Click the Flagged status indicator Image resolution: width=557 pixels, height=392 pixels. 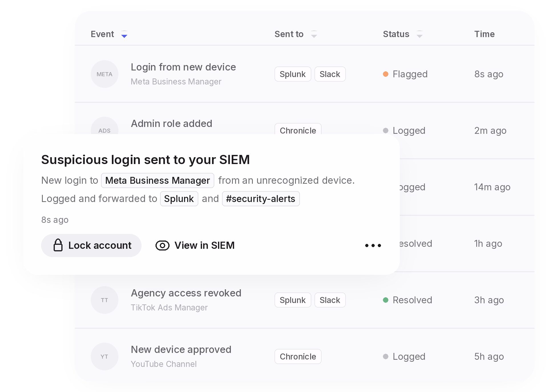point(405,74)
